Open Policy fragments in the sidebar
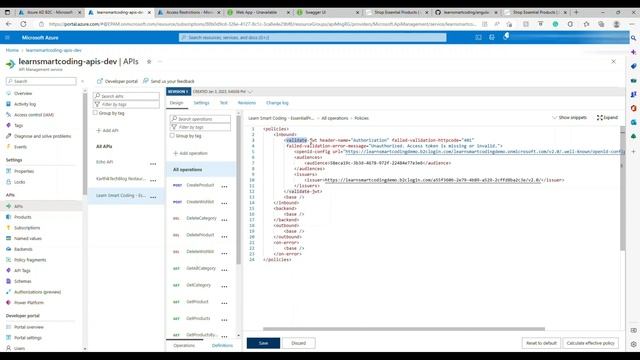The image size is (640, 360). point(30,260)
